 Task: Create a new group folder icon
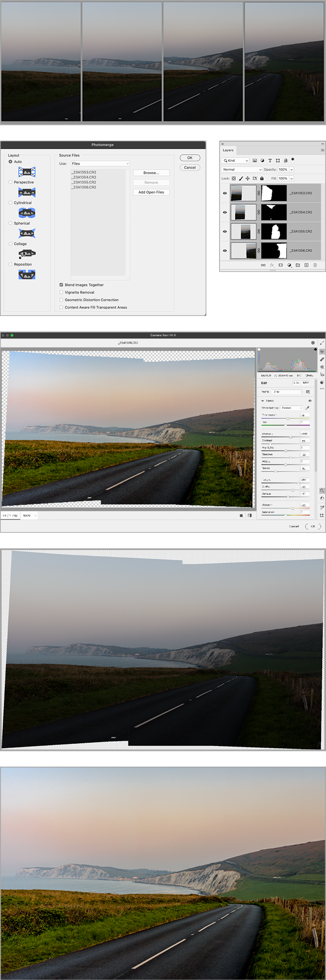[298, 265]
